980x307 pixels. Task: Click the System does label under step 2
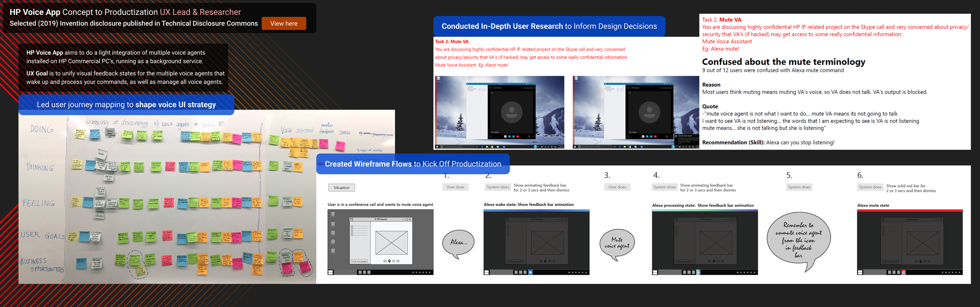pyautogui.click(x=498, y=187)
